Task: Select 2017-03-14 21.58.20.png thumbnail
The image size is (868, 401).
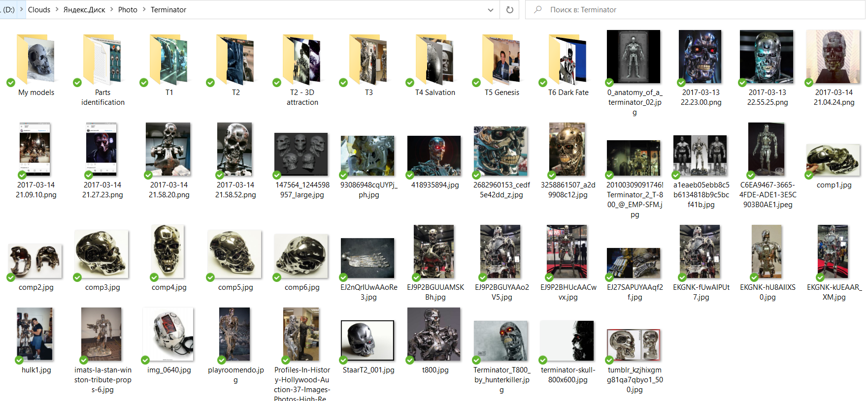Action: [x=168, y=149]
